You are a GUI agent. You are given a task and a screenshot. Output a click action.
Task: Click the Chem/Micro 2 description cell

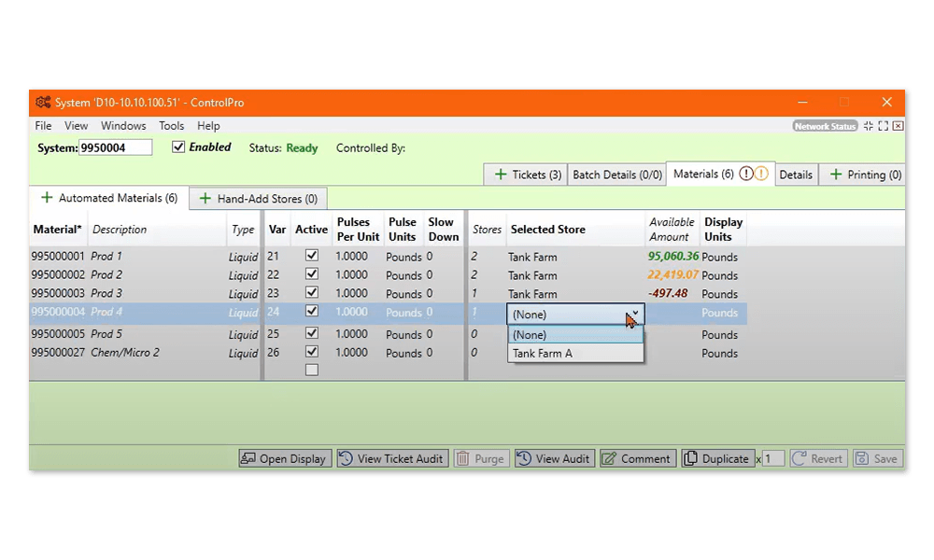pos(125,352)
